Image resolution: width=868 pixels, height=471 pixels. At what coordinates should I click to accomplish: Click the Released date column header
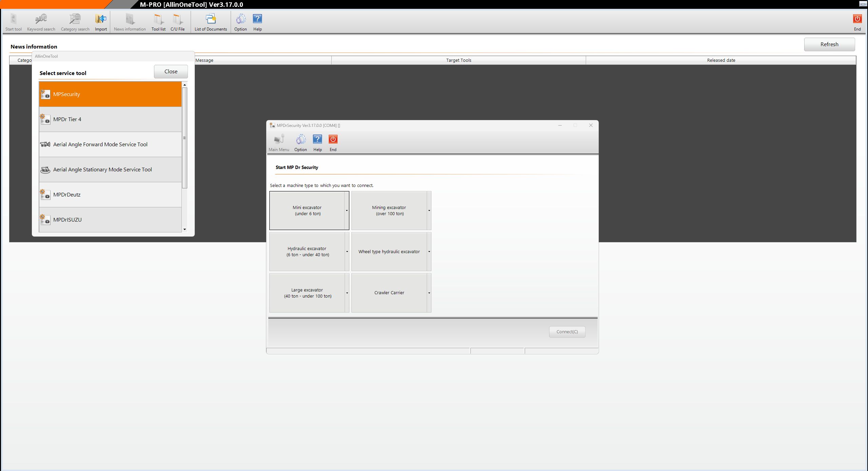tap(721, 60)
